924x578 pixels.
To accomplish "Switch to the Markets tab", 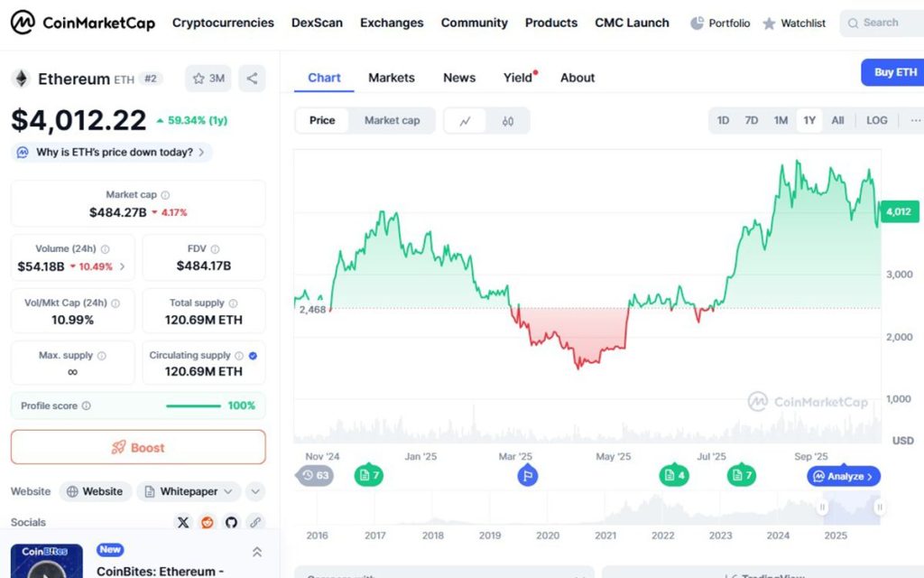I will [392, 78].
